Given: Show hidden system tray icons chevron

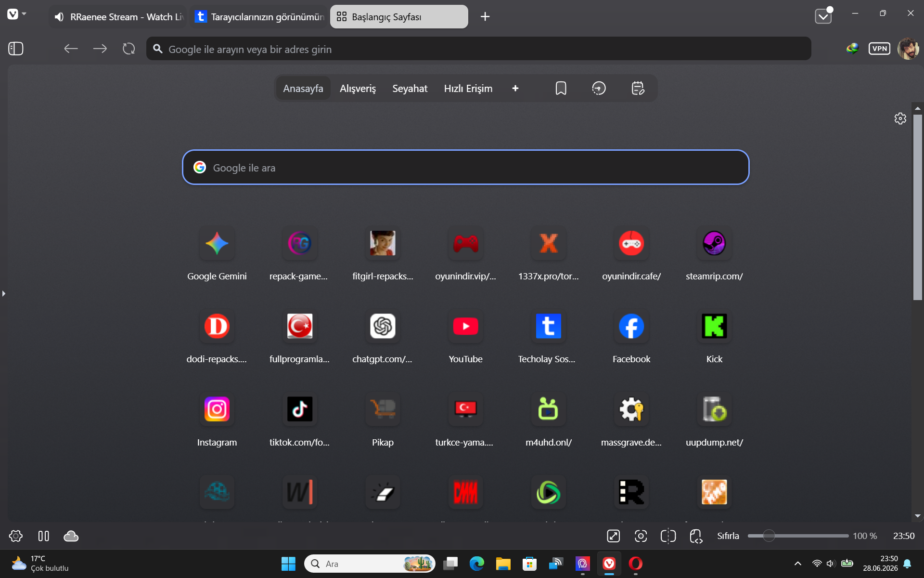Looking at the screenshot, I should point(798,564).
